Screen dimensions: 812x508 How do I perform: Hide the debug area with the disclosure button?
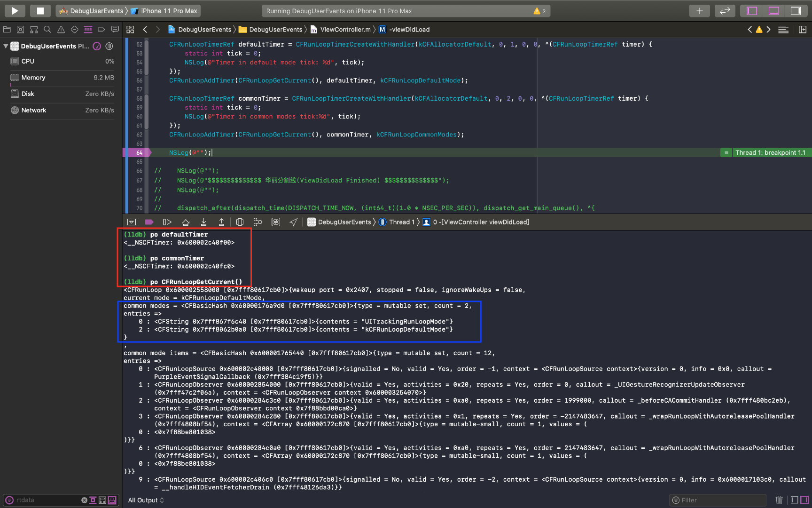point(132,222)
